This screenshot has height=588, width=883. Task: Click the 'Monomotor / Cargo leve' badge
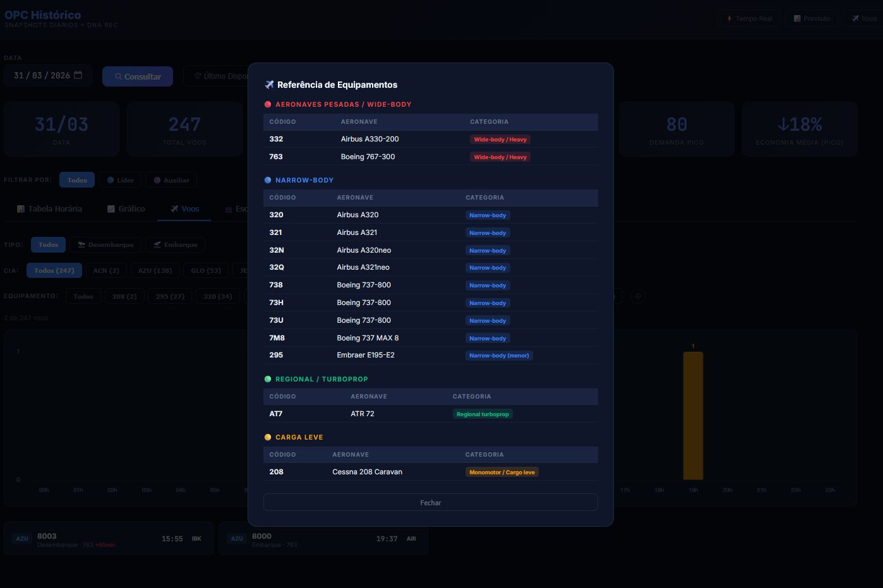click(502, 472)
